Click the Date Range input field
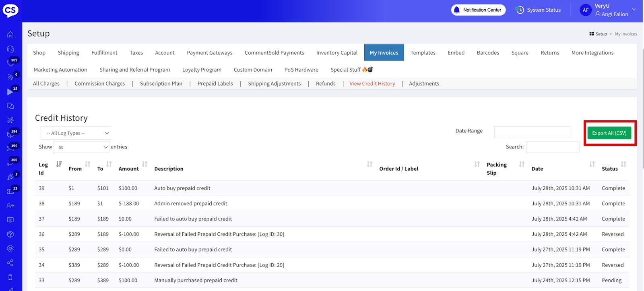This screenshot has width=644, height=291. pos(532,132)
